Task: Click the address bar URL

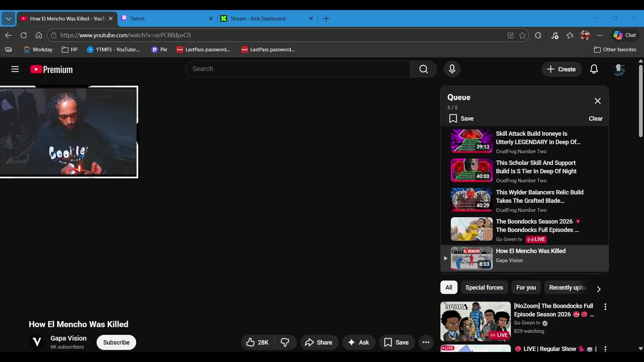Action: tap(125, 35)
